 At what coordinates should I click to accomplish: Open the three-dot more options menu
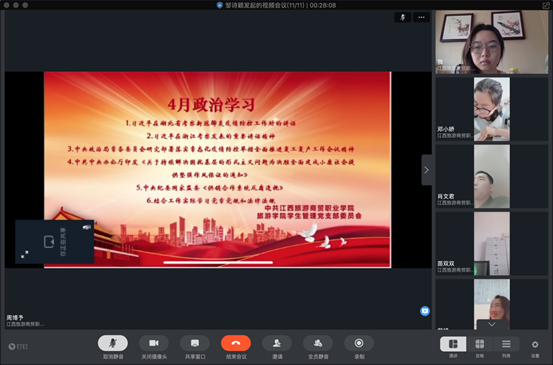[x=421, y=17]
